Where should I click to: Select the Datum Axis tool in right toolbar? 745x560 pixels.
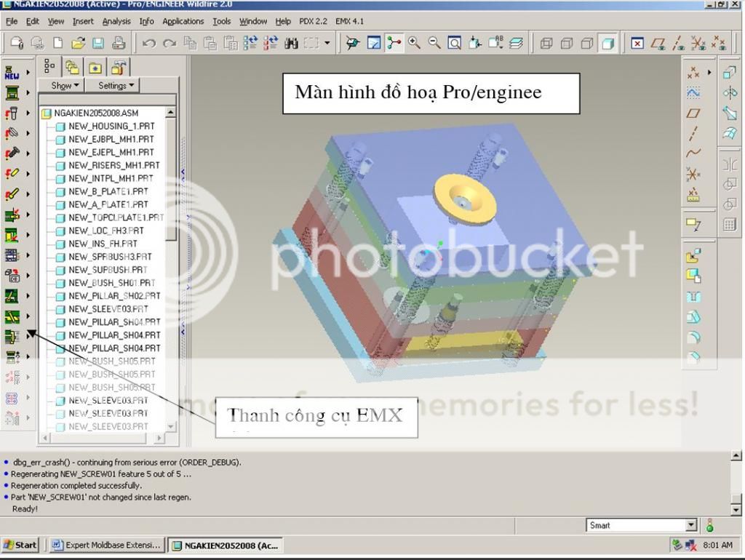pyautogui.click(x=693, y=134)
